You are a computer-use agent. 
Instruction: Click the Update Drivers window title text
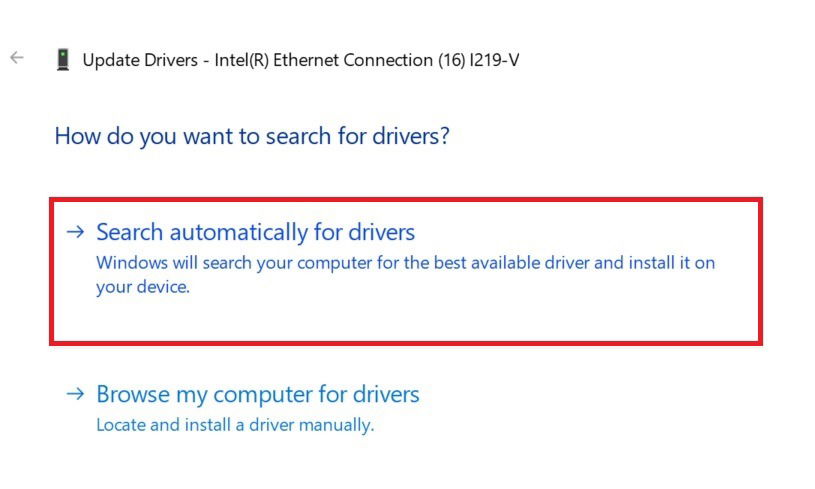[301, 60]
